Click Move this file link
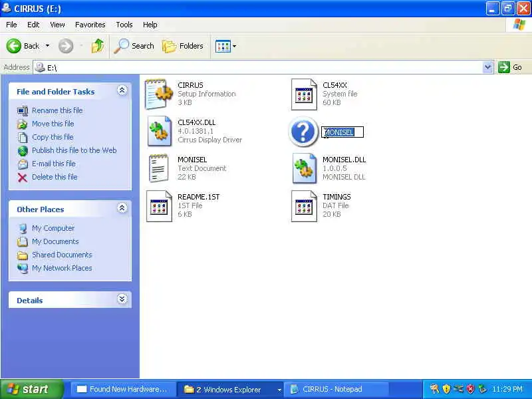The image size is (532, 399). (x=53, y=124)
